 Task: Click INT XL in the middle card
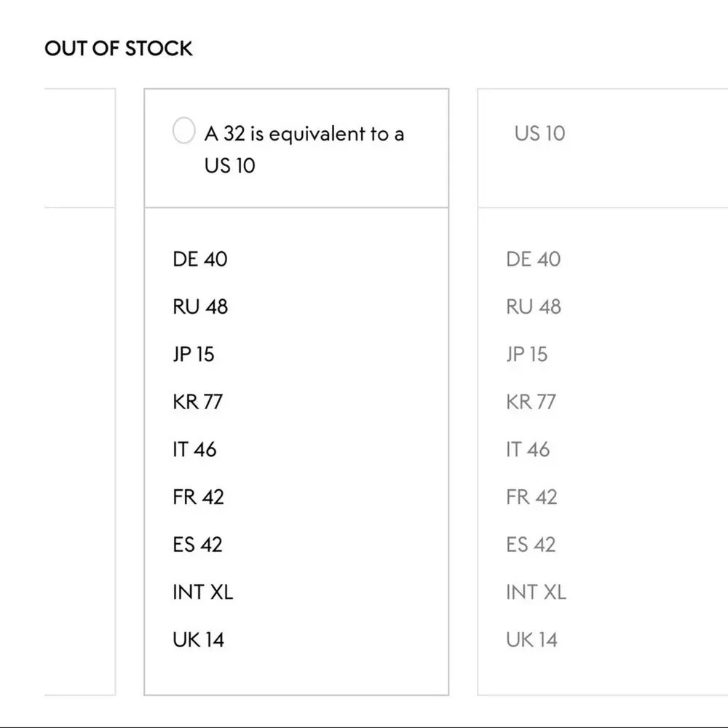tap(202, 593)
